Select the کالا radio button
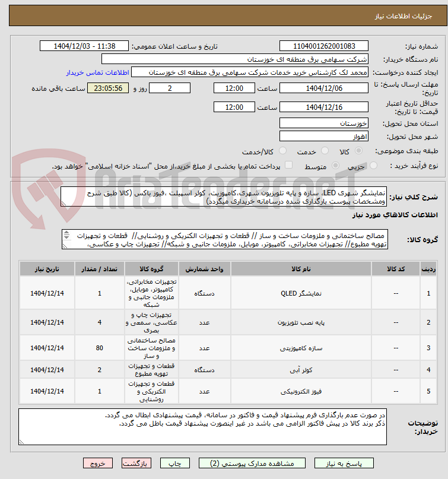Screen dimensions: 448x479 [x=359, y=151]
